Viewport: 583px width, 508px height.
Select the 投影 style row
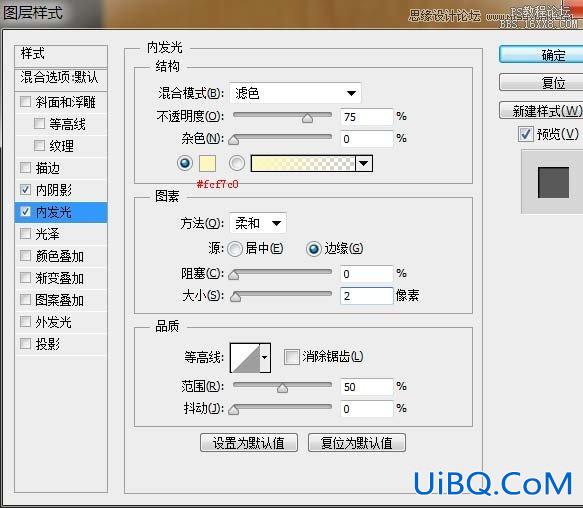click(61, 344)
